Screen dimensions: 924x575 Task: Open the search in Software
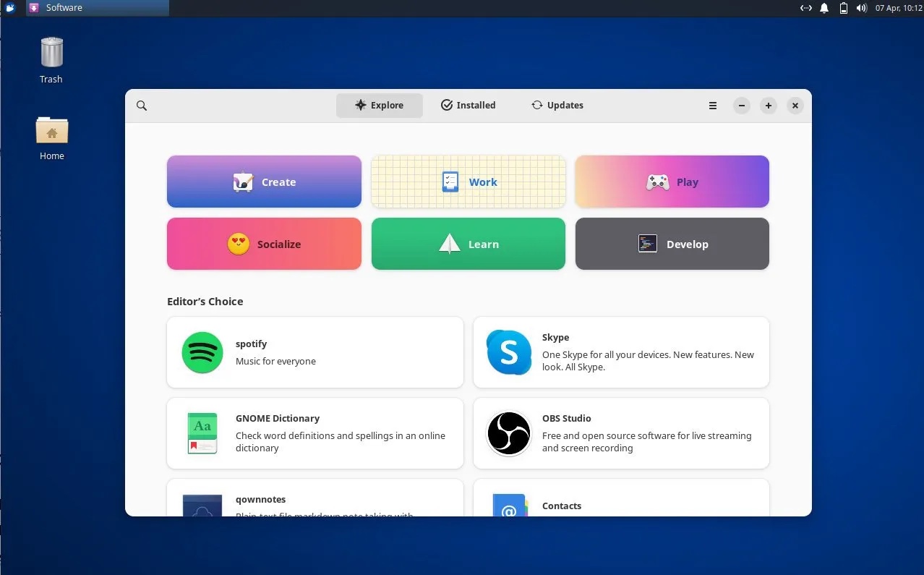142,106
